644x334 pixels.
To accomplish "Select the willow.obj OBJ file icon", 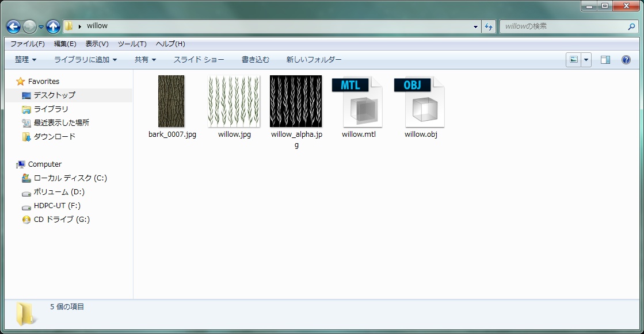I will [420, 102].
